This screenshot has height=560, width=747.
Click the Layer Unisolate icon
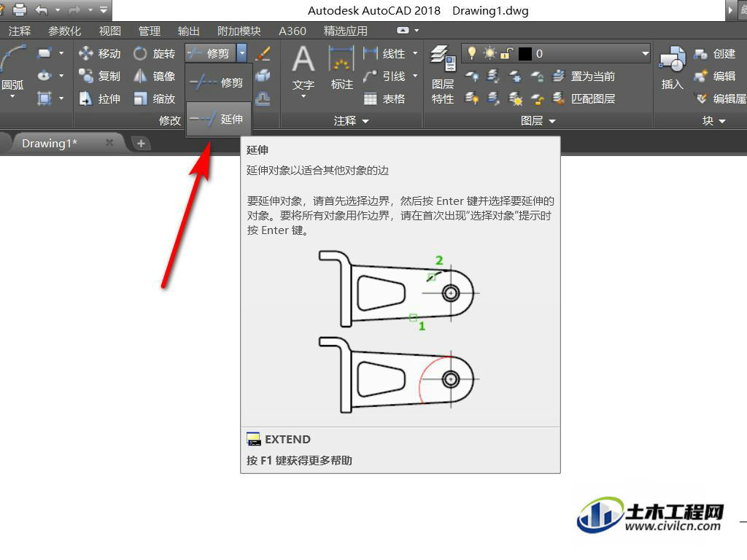(494, 98)
